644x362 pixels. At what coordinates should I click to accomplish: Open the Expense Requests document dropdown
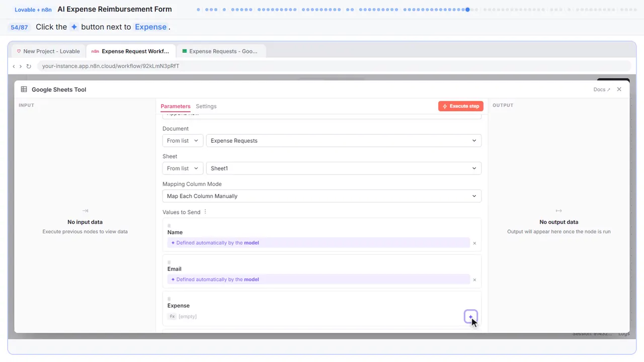344,141
